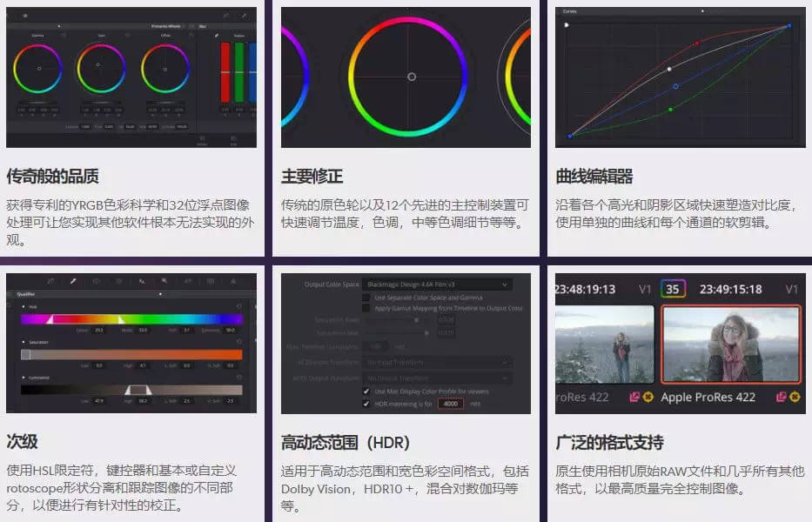Screen dimensions: 812x522
Task: Click the green curve control point
Action: [671, 110]
